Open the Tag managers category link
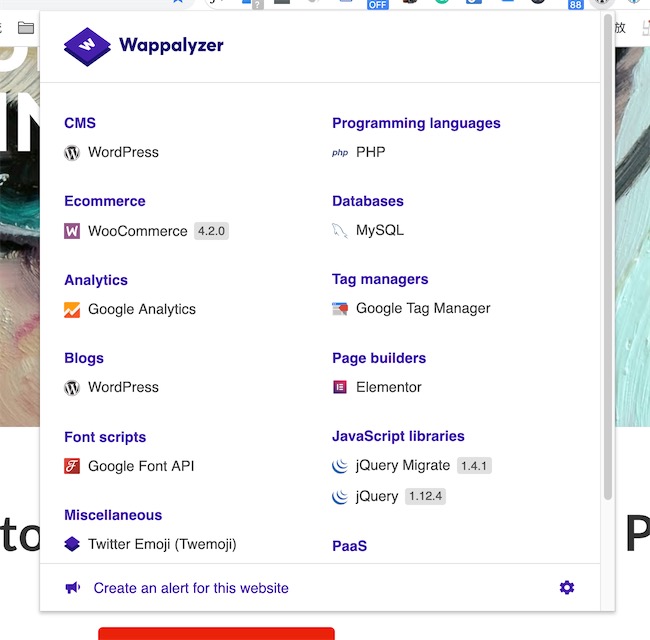This screenshot has height=640, width=650. point(380,279)
